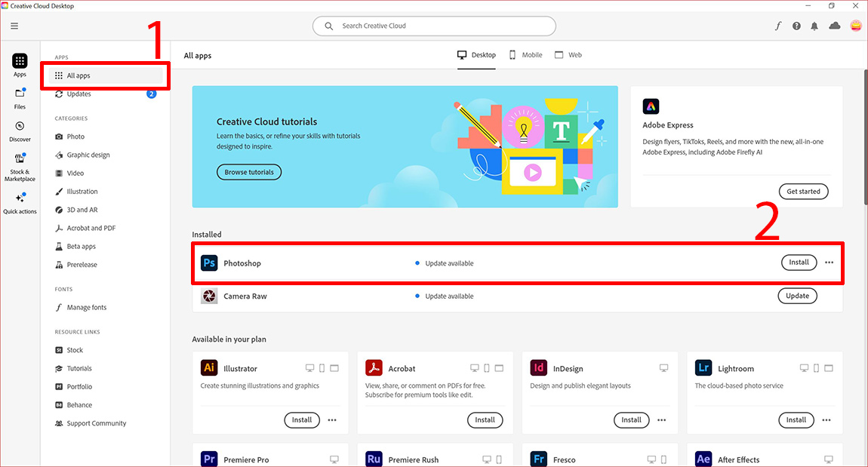Click the Adobe Express logo icon
Screen dimensions: 868x467
651,106
